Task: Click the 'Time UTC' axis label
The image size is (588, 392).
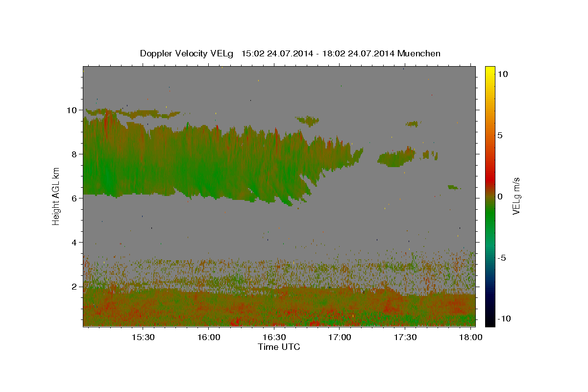Action: click(x=279, y=347)
